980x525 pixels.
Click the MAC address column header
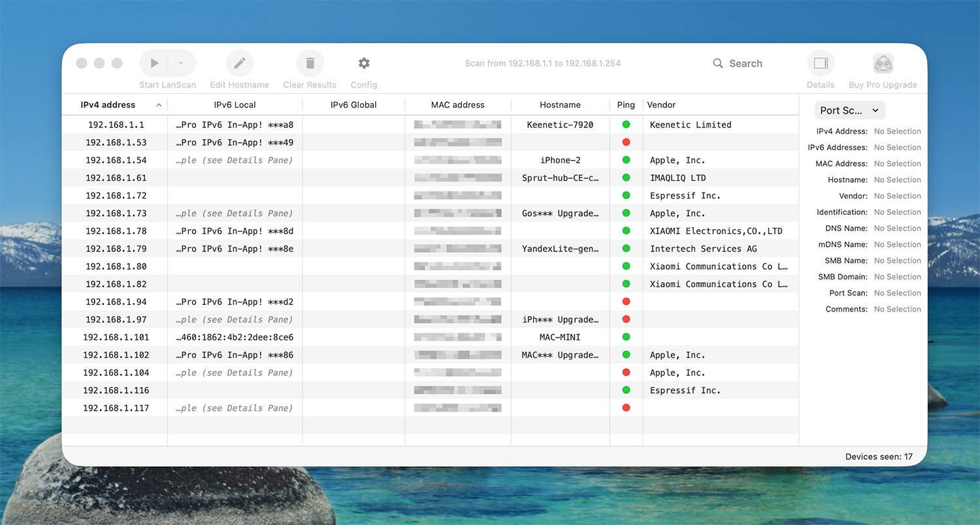pyautogui.click(x=457, y=104)
